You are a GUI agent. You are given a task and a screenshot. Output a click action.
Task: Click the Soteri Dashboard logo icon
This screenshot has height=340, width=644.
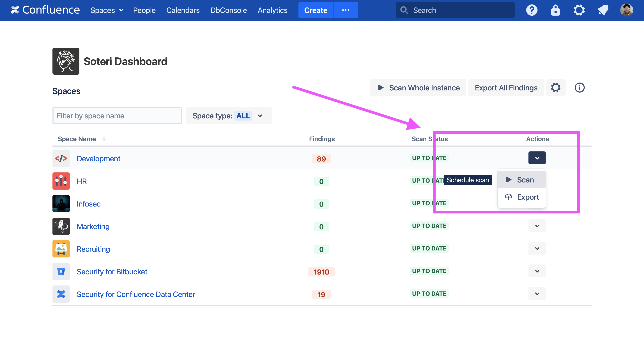coord(66,61)
